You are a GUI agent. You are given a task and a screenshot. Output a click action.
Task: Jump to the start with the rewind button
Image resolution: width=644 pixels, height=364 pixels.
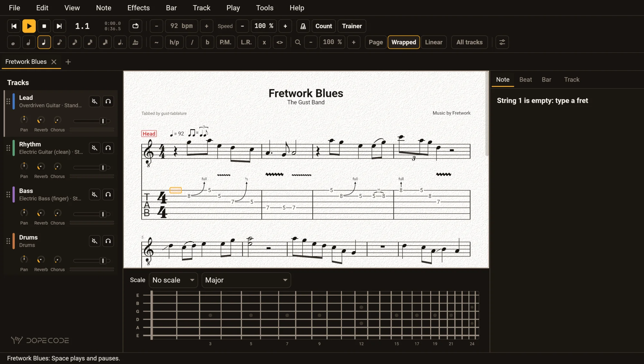[x=14, y=26]
